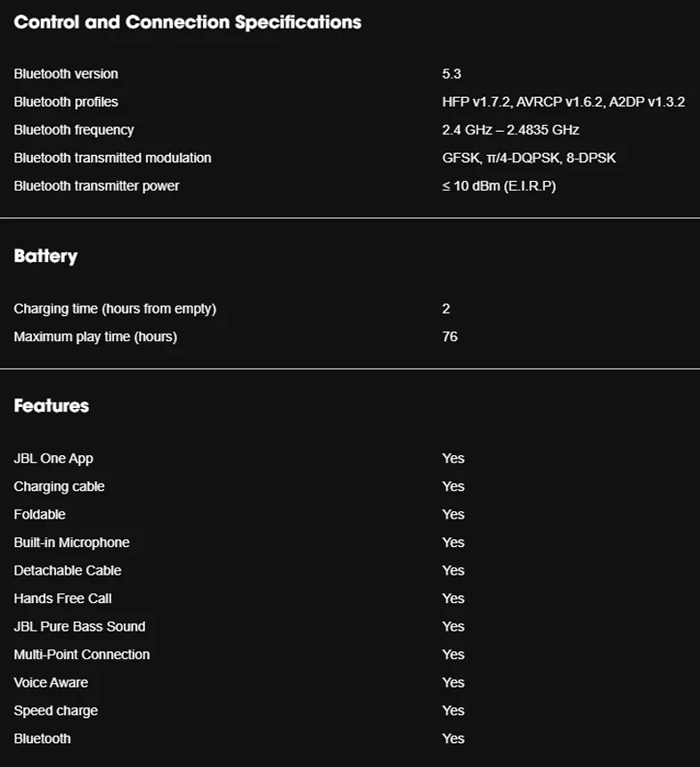Select the JBL One App row

click(x=350, y=459)
